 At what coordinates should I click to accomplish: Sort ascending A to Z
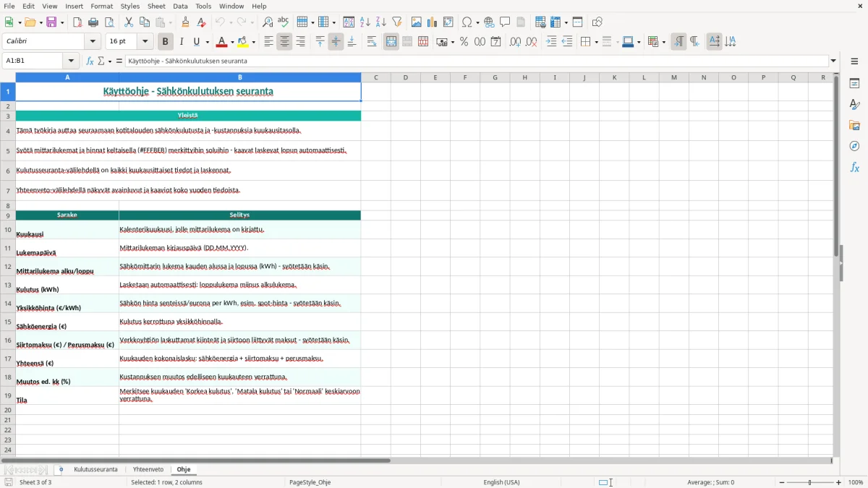pyautogui.click(x=365, y=22)
